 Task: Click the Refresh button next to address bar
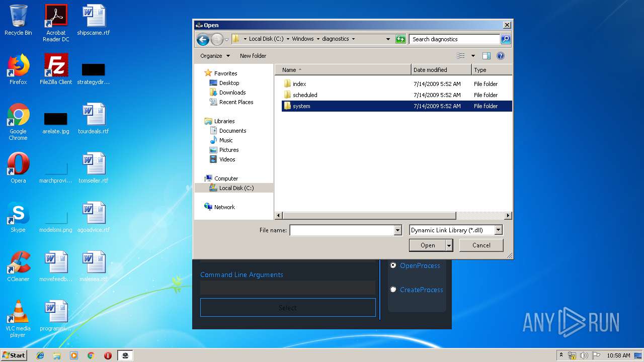click(400, 39)
